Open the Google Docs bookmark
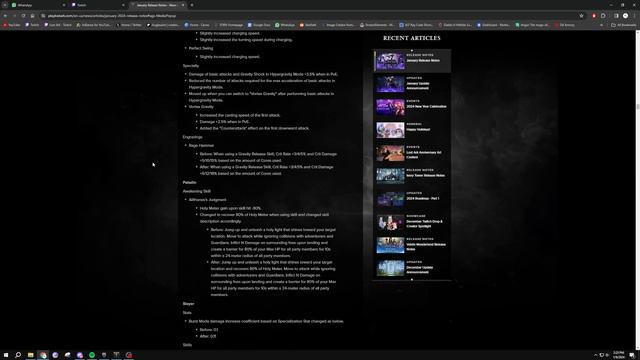The image size is (640, 360). pos(259,25)
